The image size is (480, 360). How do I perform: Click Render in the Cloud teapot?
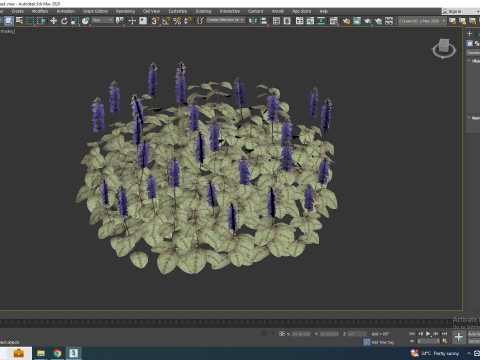point(378,21)
